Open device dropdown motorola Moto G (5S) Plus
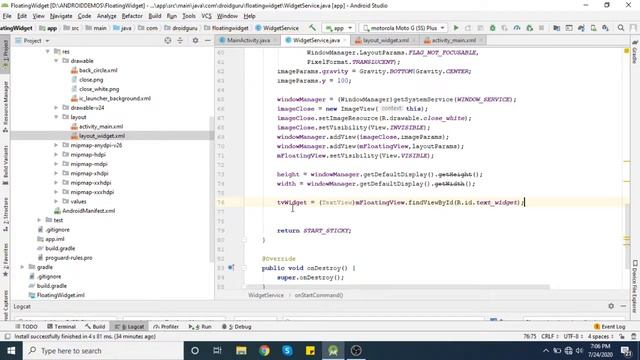Viewport: 640px width, 360px height. tap(403, 28)
